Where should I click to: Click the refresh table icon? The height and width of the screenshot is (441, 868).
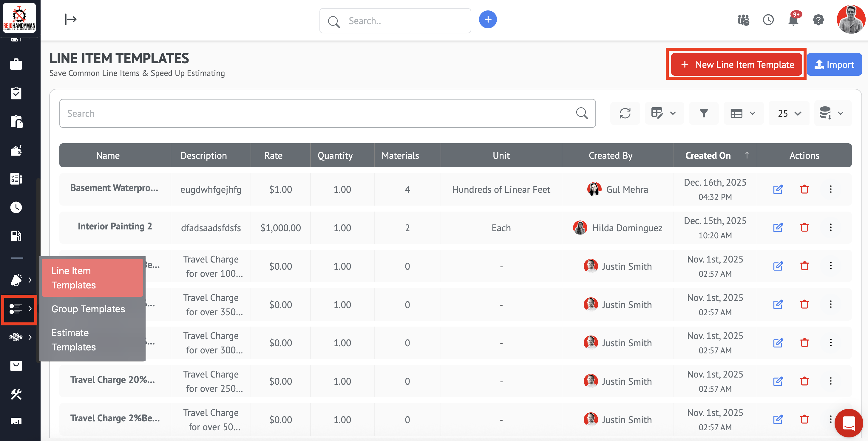tap(625, 113)
